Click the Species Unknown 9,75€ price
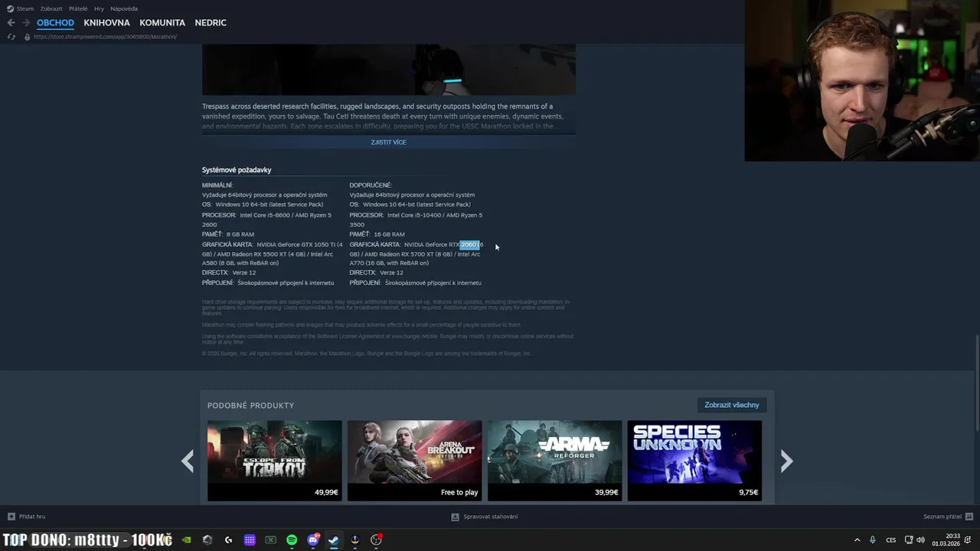Image resolution: width=980 pixels, height=551 pixels. pyautogui.click(x=748, y=492)
